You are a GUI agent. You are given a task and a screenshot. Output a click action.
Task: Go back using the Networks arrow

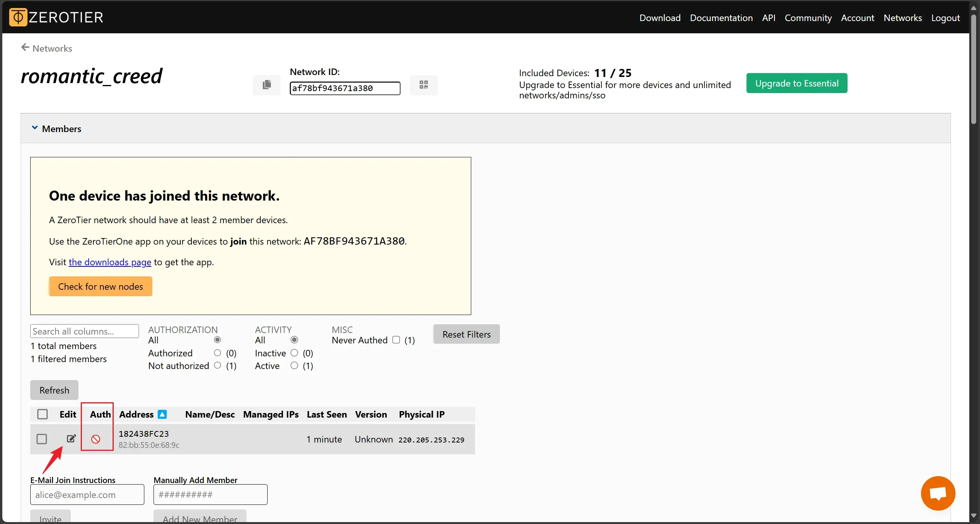point(25,47)
